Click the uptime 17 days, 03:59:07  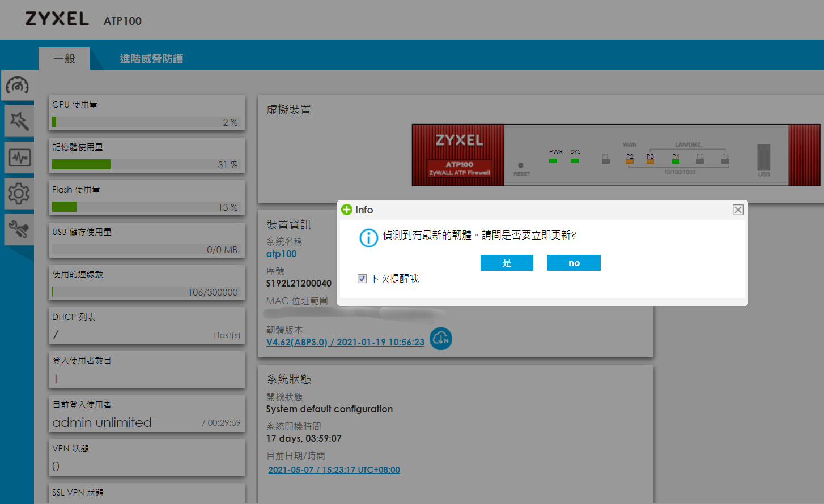[x=304, y=438]
